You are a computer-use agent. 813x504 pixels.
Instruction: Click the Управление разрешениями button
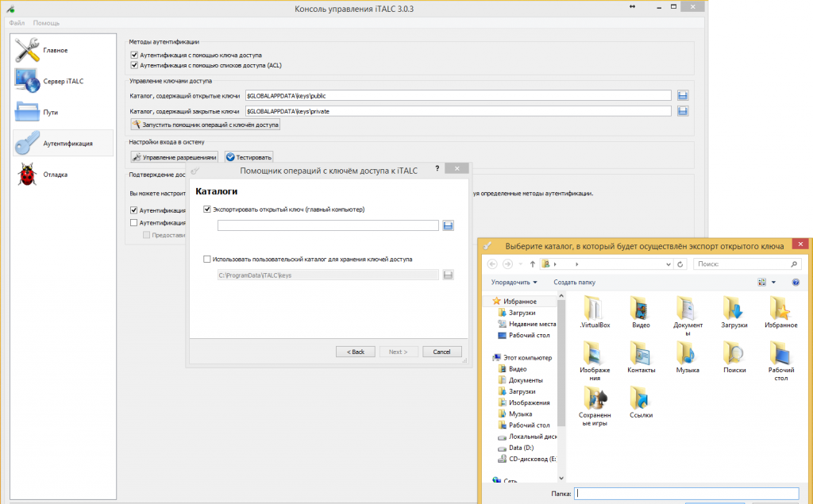coord(174,157)
